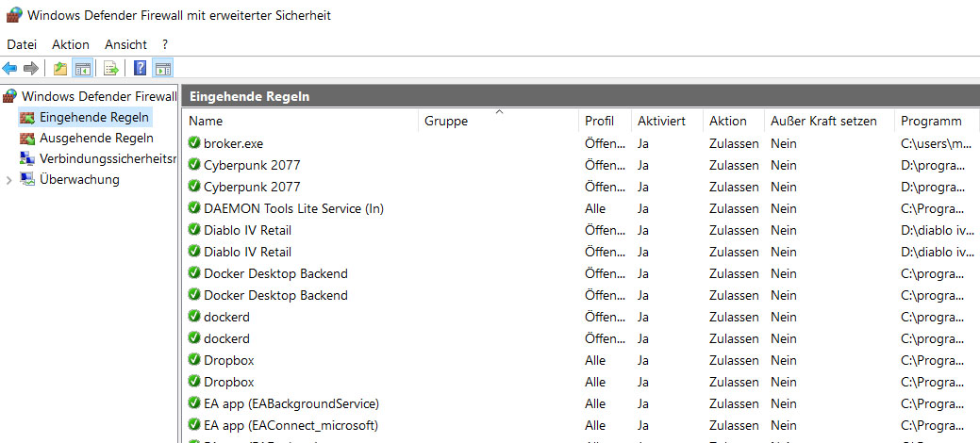Open Verbindungssicherheitsregeln in the tree

pos(108,158)
